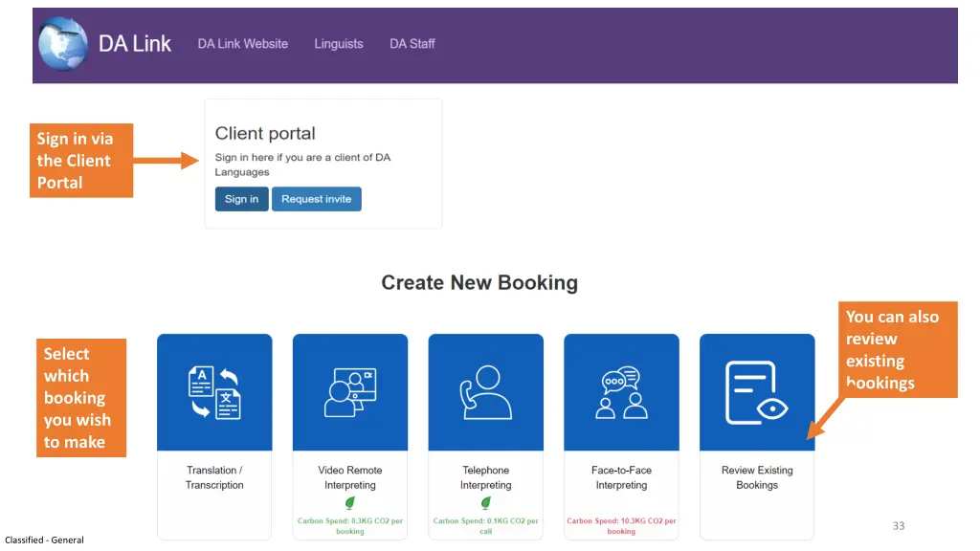The width and height of the screenshot is (980, 551).
Task: Click the Video Remote Interpreting label
Action: click(350, 477)
